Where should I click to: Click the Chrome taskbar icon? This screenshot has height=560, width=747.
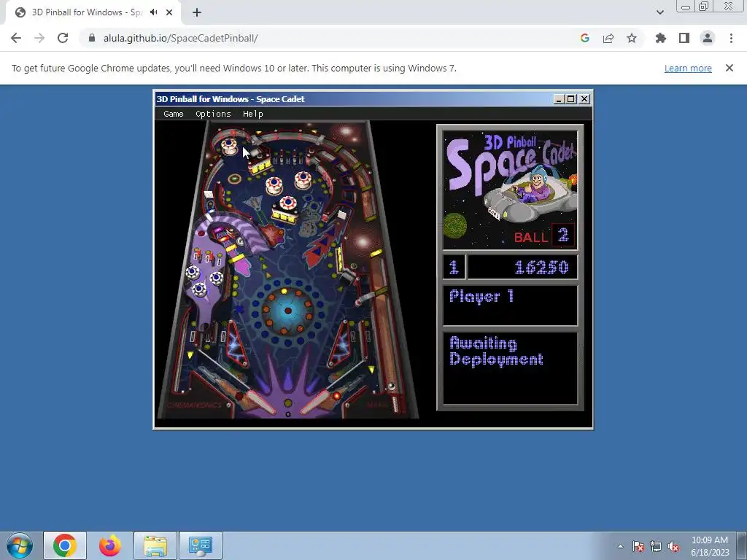click(x=65, y=545)
